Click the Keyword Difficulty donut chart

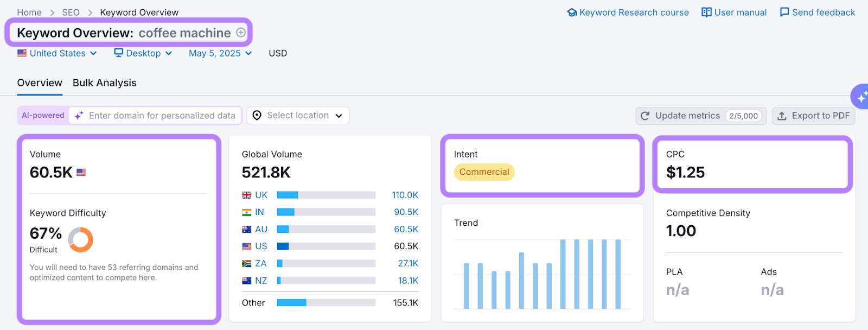tap(81, 239)
